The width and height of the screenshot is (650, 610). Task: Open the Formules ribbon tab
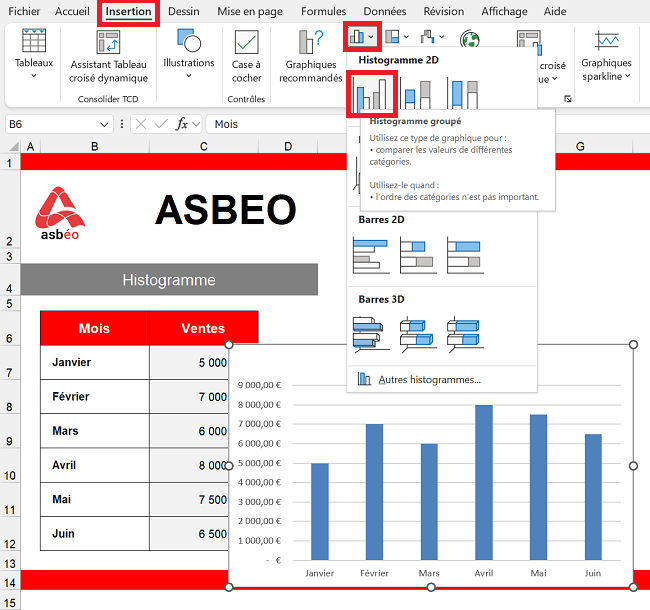point(323,12)
